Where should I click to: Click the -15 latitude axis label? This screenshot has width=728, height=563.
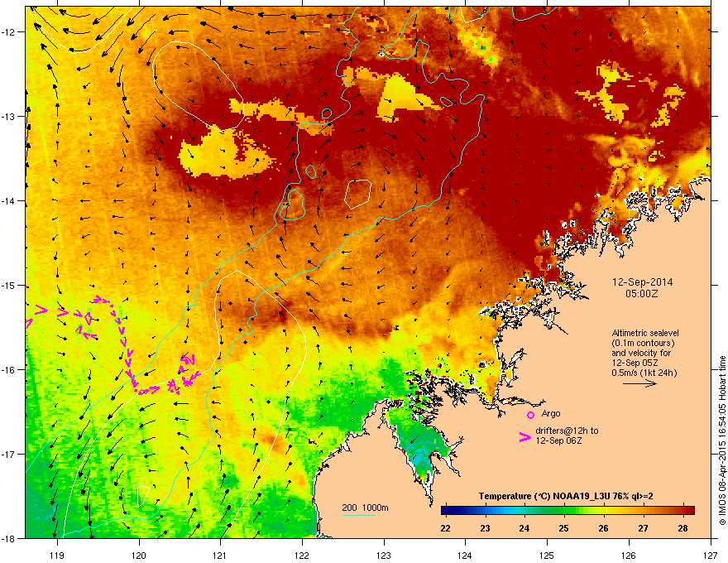click(x=8, y=285)
